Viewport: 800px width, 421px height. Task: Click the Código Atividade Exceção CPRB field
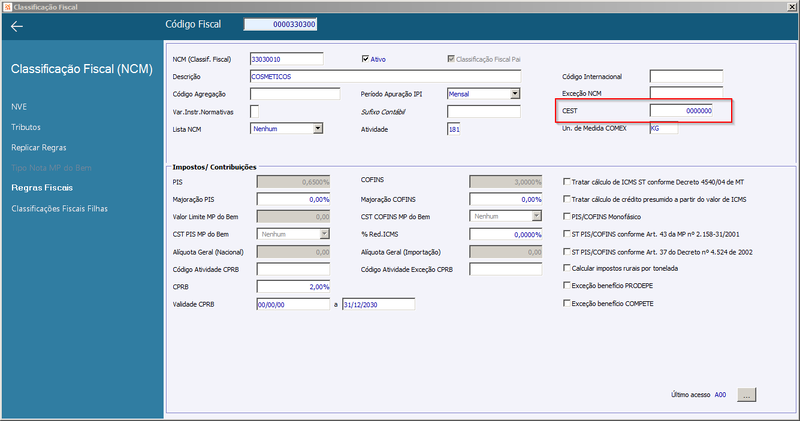[506, 269]
